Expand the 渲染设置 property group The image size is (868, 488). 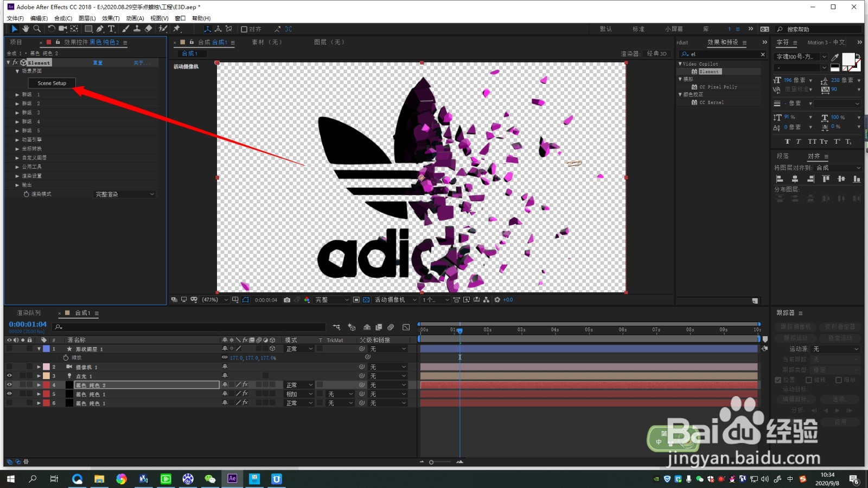(x=17, y=176)
